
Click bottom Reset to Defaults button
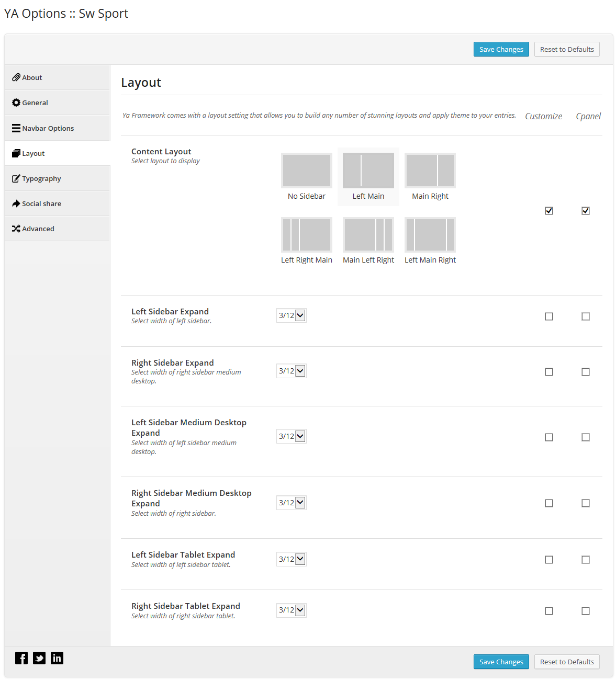tap(567, 662)
